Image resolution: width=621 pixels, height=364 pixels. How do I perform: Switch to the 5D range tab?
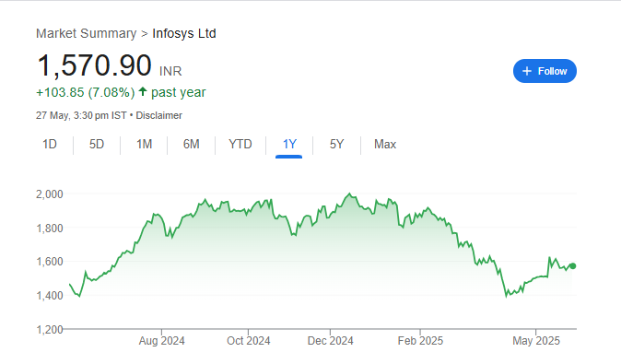(96, 144)
